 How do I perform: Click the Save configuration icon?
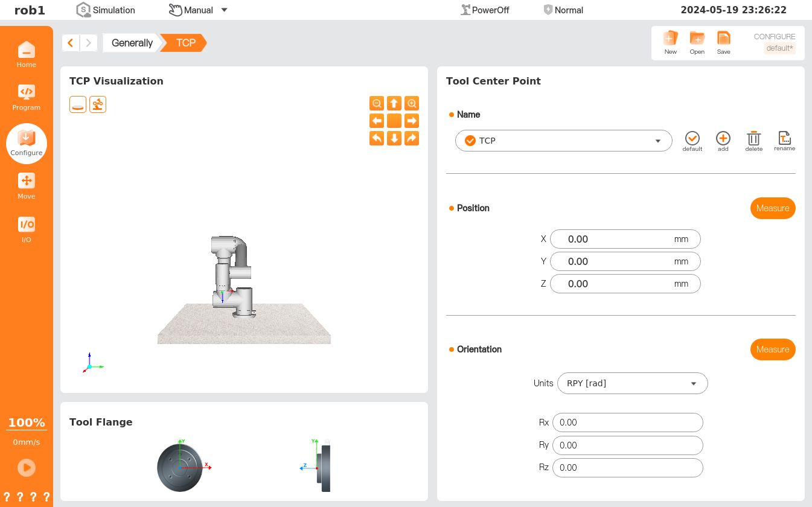coord(723,40)
